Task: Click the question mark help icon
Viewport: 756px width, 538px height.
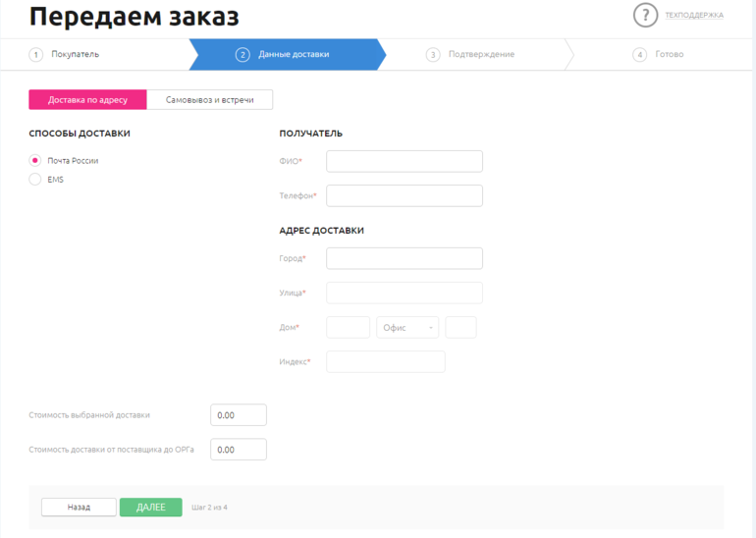Action: 645,15
